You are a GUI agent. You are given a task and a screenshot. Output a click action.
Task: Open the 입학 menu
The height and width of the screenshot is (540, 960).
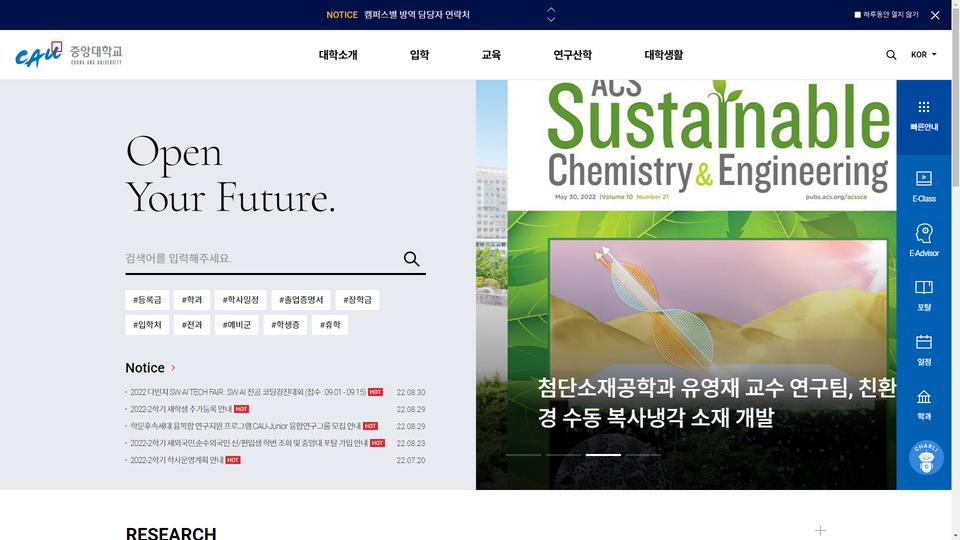419,54
